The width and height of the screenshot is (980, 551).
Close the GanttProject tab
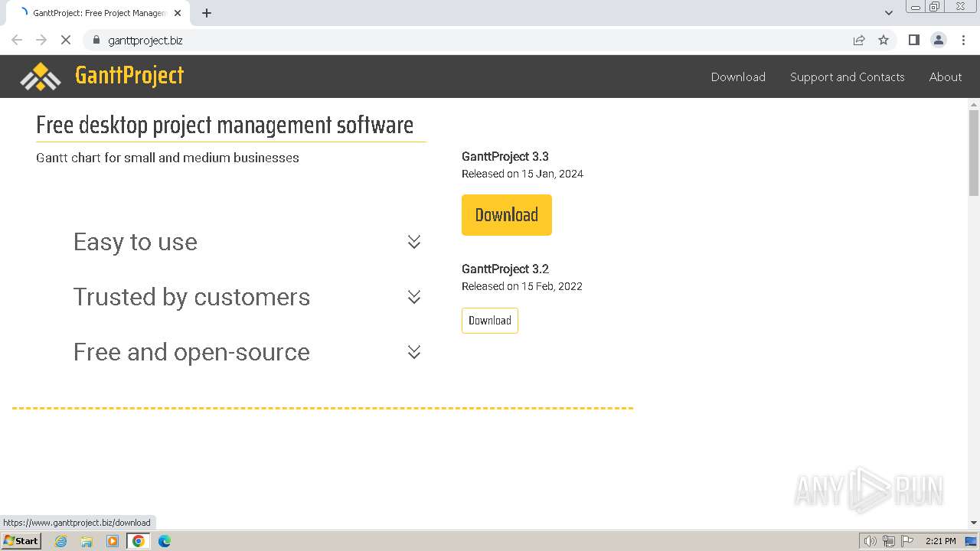(178, 13)
